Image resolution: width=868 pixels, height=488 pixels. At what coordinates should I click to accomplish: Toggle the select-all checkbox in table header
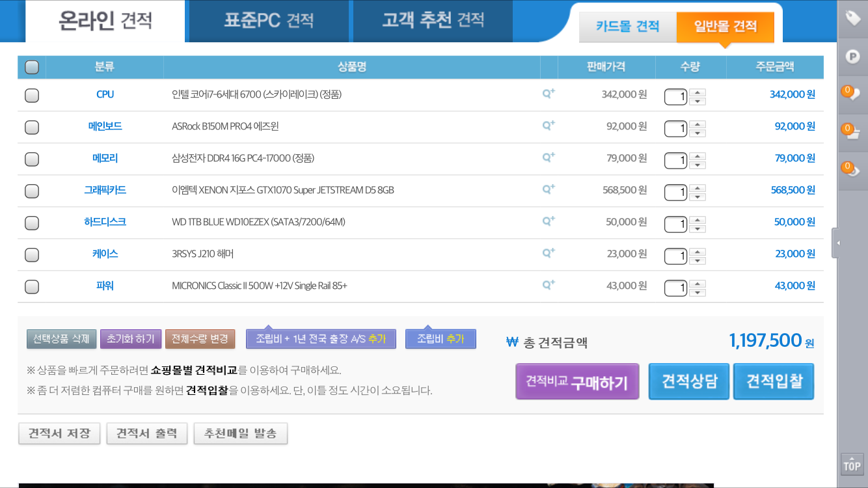pyautogui.click(x=32, y=67)
